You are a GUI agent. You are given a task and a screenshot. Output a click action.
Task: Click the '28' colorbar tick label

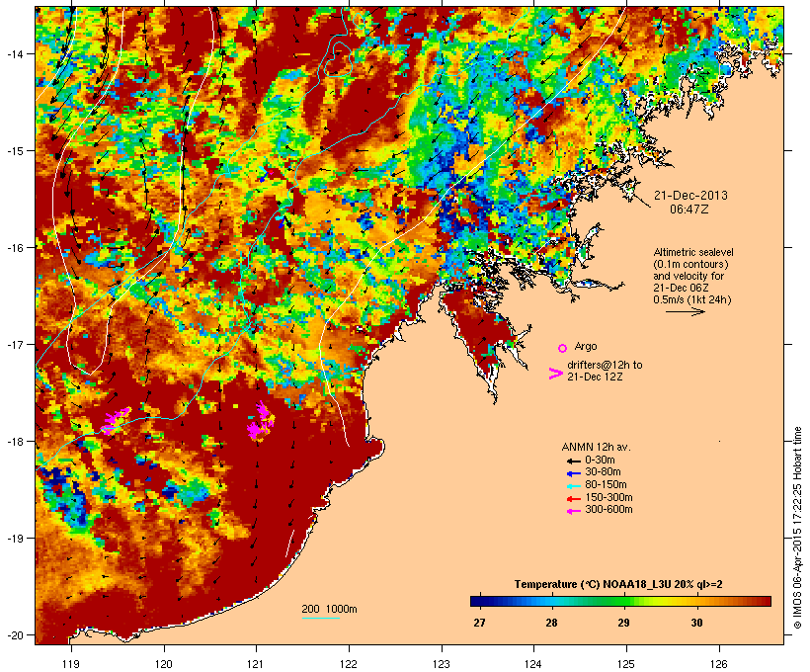click(552, 623)
